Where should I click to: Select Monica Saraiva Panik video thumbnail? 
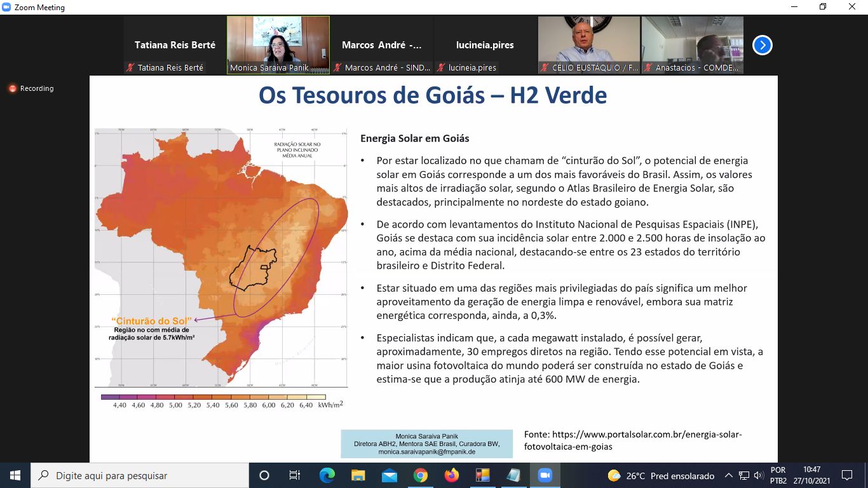pyautogui.click(x=278, y=45)
